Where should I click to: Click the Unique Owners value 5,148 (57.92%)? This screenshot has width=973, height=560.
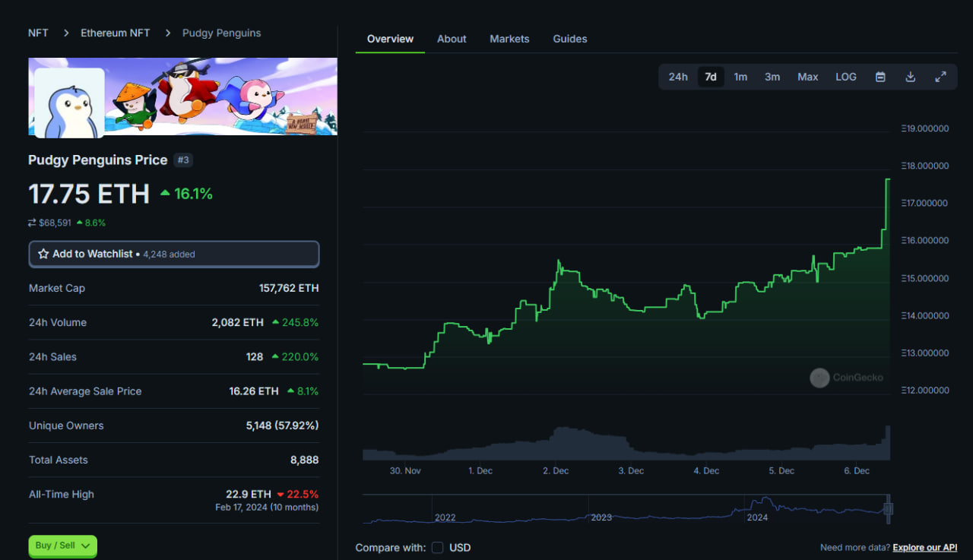[282, 426]
